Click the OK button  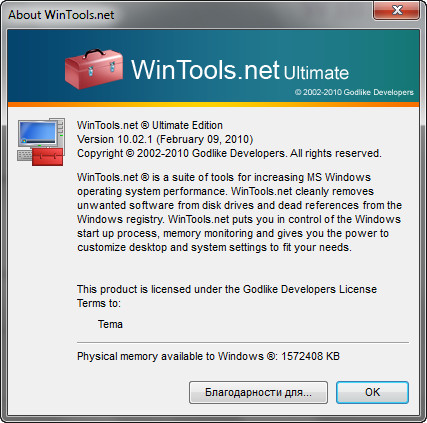point(372,392)
